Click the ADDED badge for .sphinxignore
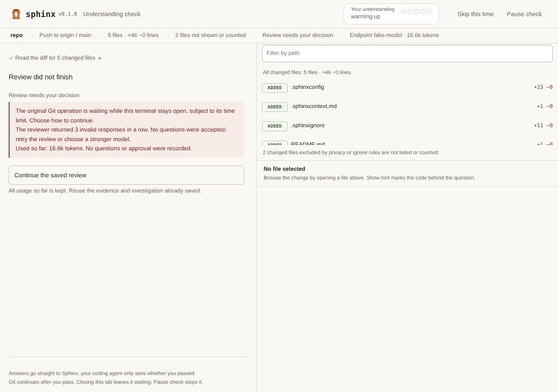Viewport: 558px width, 392px height. 275,126
